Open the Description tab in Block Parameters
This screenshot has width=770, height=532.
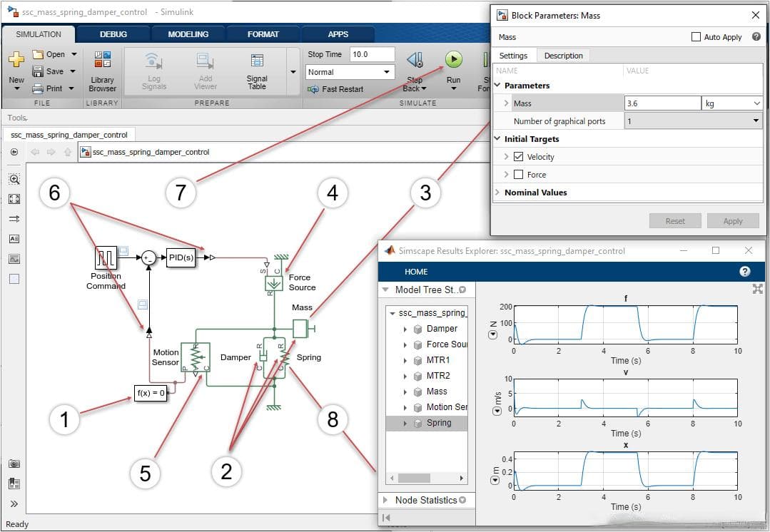click(563, 56)
